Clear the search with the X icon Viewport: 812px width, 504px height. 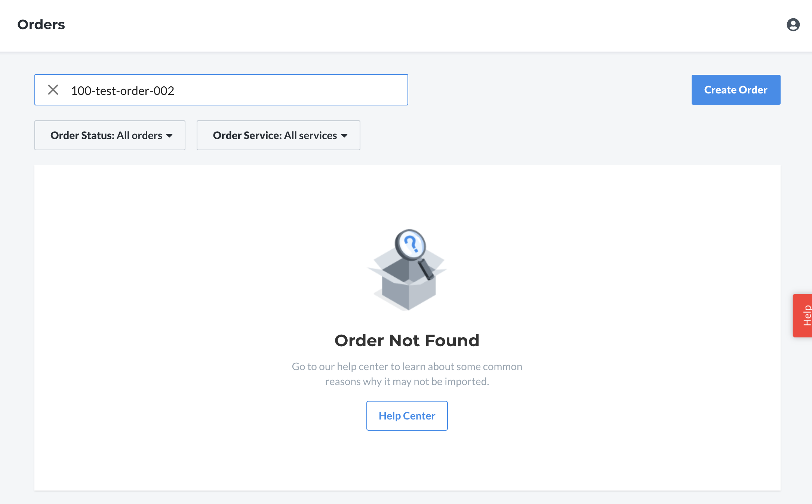coord(53,90)
